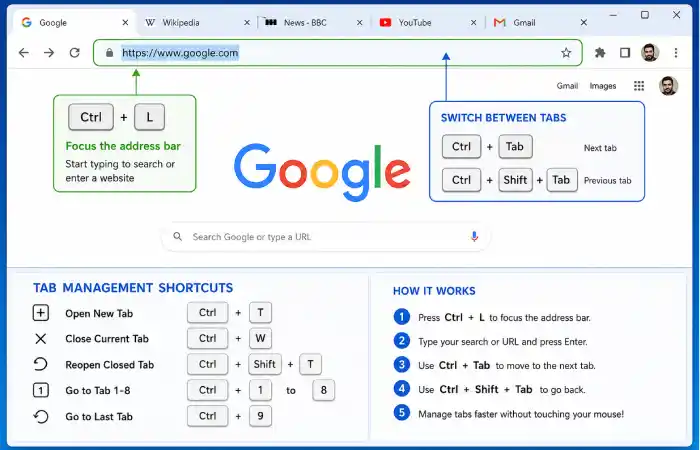Click the BBC favicon on News tab
This screenshot has width=700, height=450.
tap(271, 22)
